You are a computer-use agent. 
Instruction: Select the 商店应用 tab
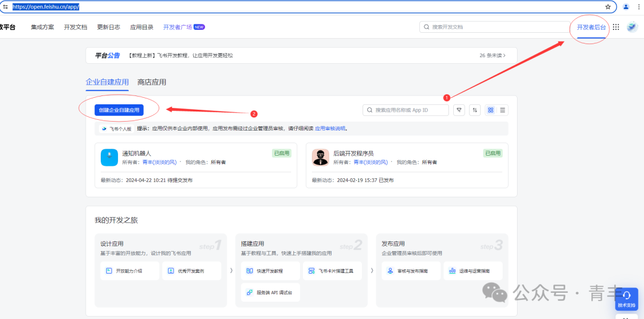click(152, 82)
